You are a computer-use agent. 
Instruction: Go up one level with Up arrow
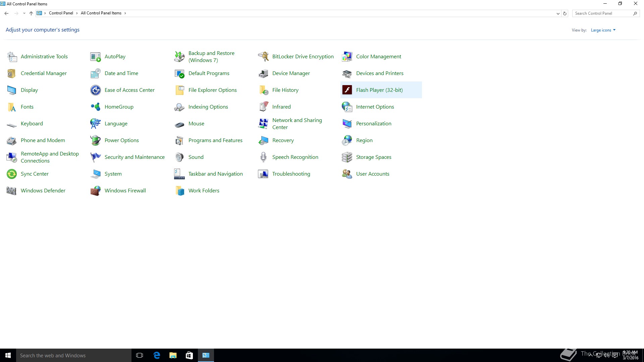click(31, 13)
